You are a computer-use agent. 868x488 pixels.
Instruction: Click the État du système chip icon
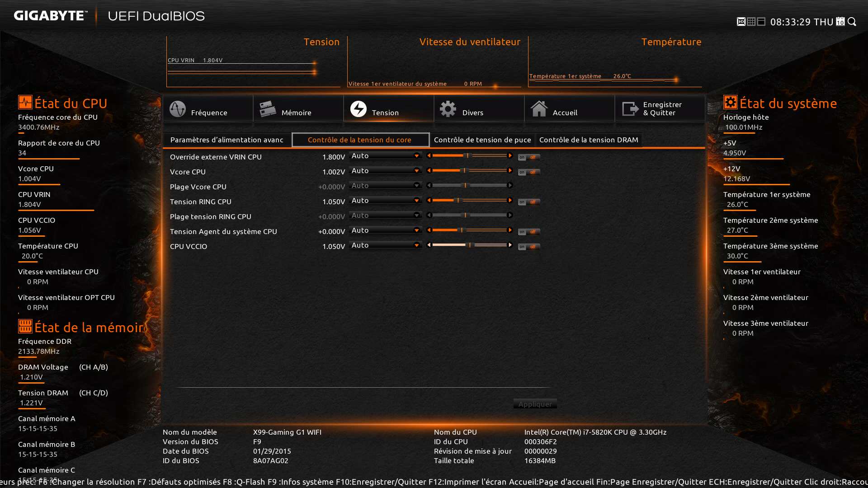click(731, 102)
